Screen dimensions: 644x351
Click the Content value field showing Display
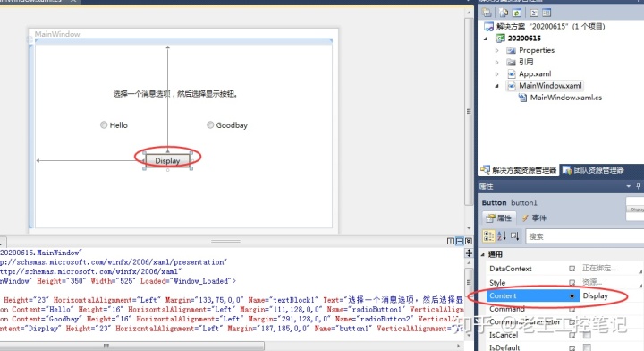point(611,295)
